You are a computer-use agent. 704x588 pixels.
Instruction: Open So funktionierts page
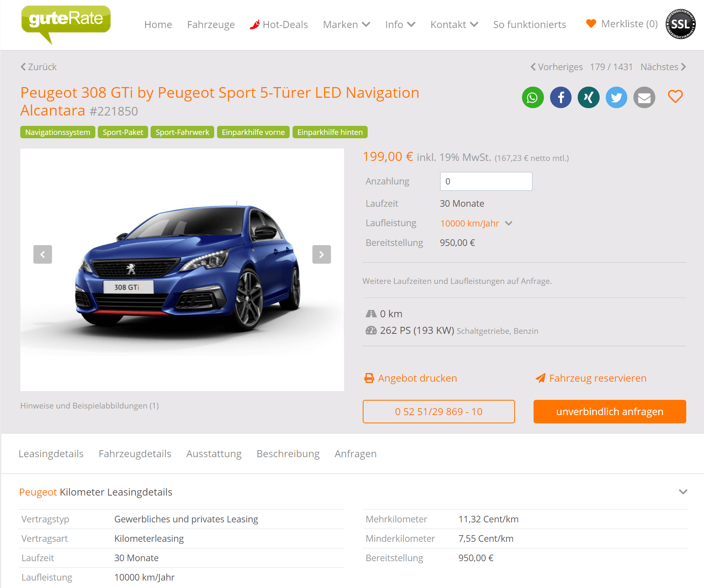(x=529, y=24)
